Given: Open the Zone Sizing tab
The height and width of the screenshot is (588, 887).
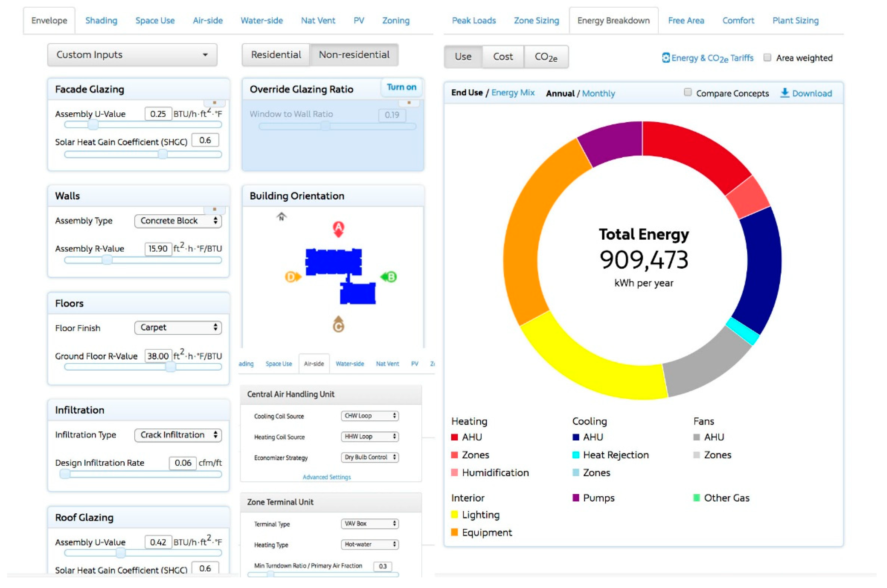Looking at the screenshot, I should [x=536, y=20].
